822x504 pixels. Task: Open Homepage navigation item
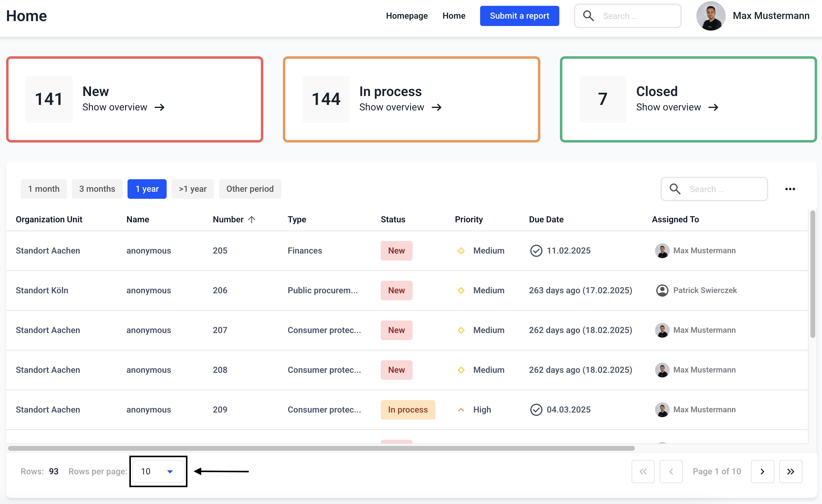click(x=407, y=16)
